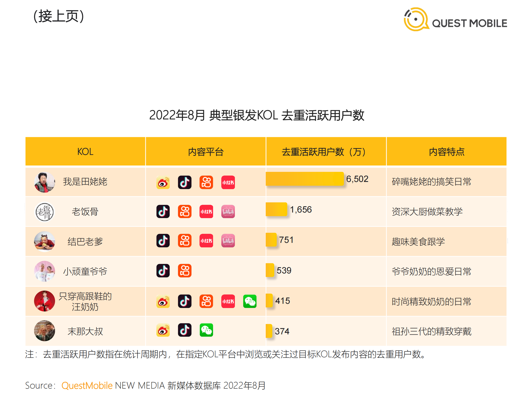Click the Douyin icon in 老饭骨 row
Screen dimensions: 532x399
tap(163, 211)
